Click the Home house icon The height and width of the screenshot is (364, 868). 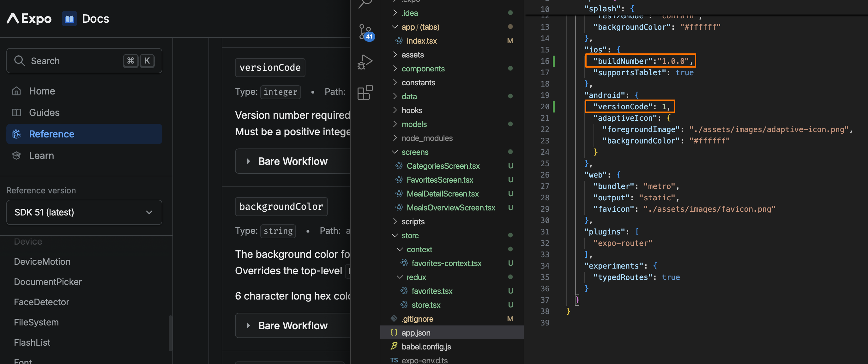(x=16, y=91)
